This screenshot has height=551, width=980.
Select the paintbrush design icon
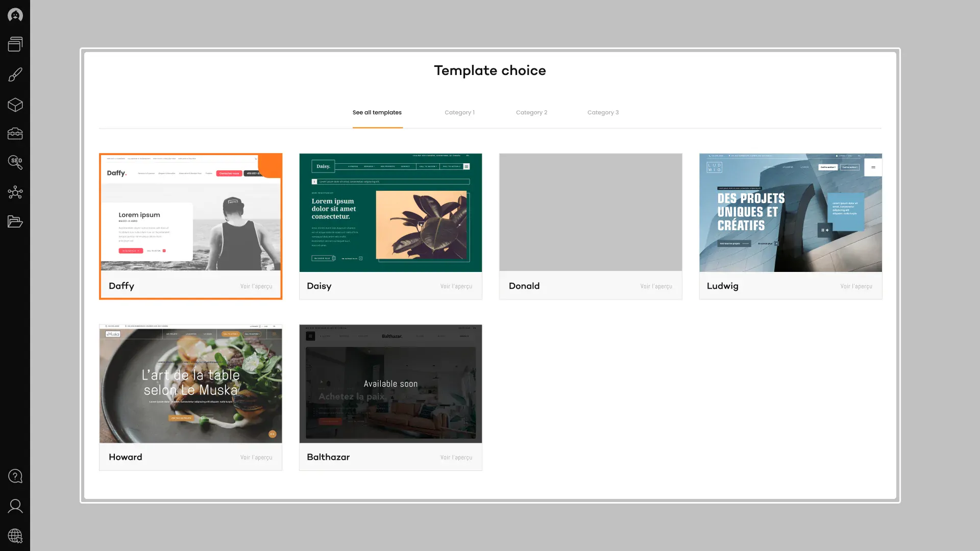tap(15, 74)
